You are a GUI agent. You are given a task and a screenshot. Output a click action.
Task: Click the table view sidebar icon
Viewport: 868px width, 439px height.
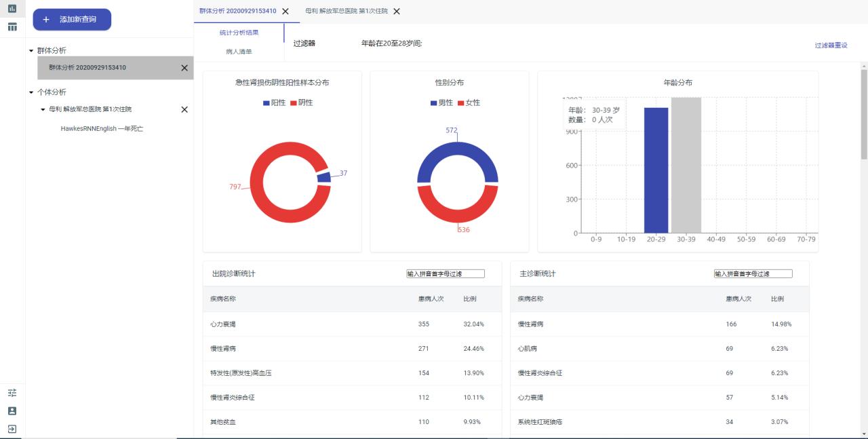[12, 27]
